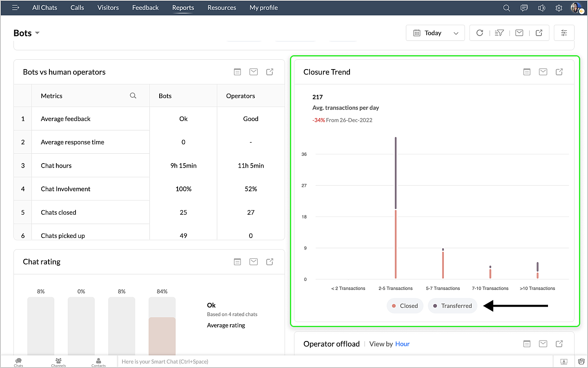Screen dimensions: 588x368
Task: Change Operator offload view by Hour
Action: coord(402,344)
